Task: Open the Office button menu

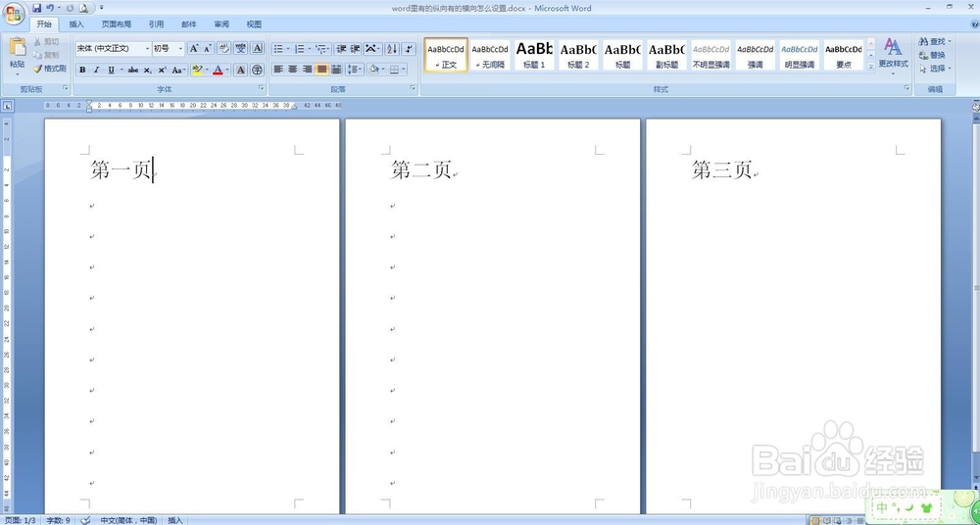Action: pyautogui.click(x=13, y=13)
